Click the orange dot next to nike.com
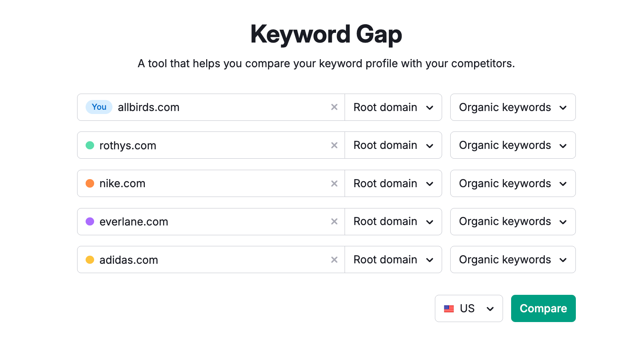The width and height of the screenshot is (644, 348). [90, 183]
